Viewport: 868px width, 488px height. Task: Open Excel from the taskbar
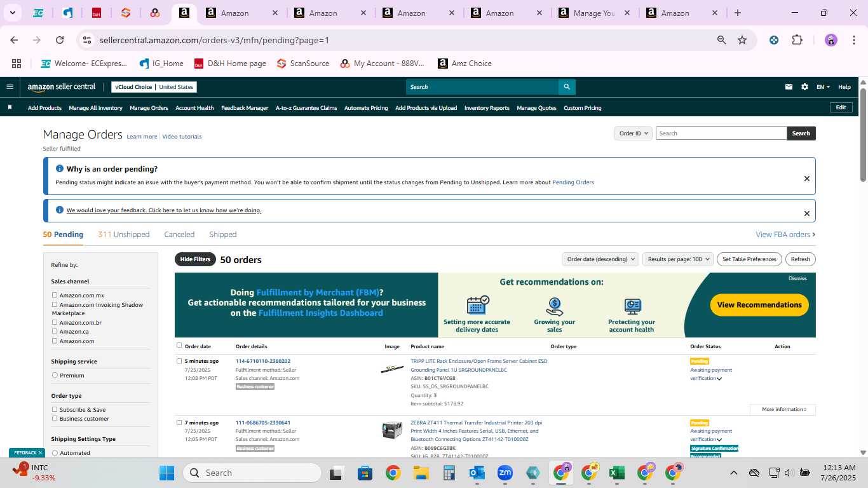point(616,473)
